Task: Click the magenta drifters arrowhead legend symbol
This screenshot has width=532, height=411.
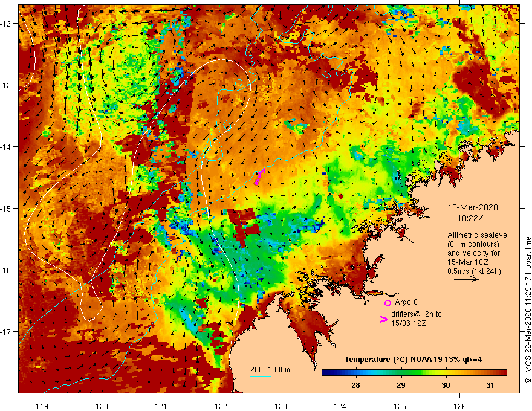Action: (384, 319)
